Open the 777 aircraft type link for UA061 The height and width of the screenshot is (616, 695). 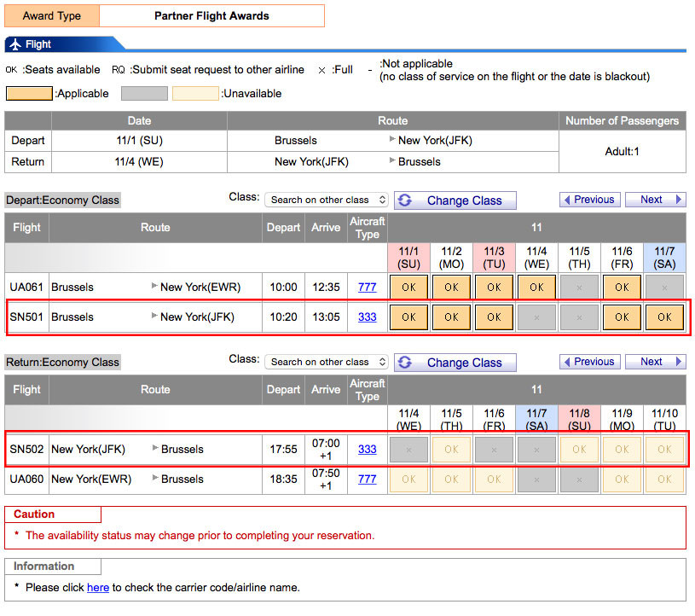[367, 288]
